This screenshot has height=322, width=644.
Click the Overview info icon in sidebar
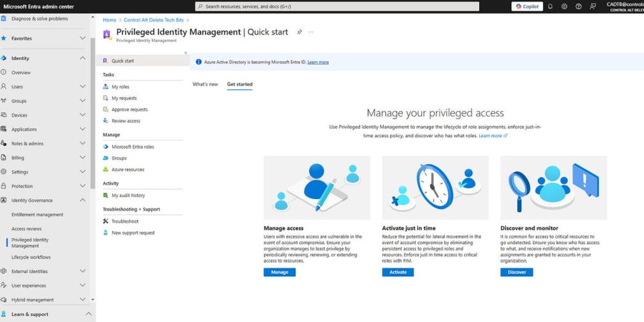pyautogui.click(x=4, y=72)
